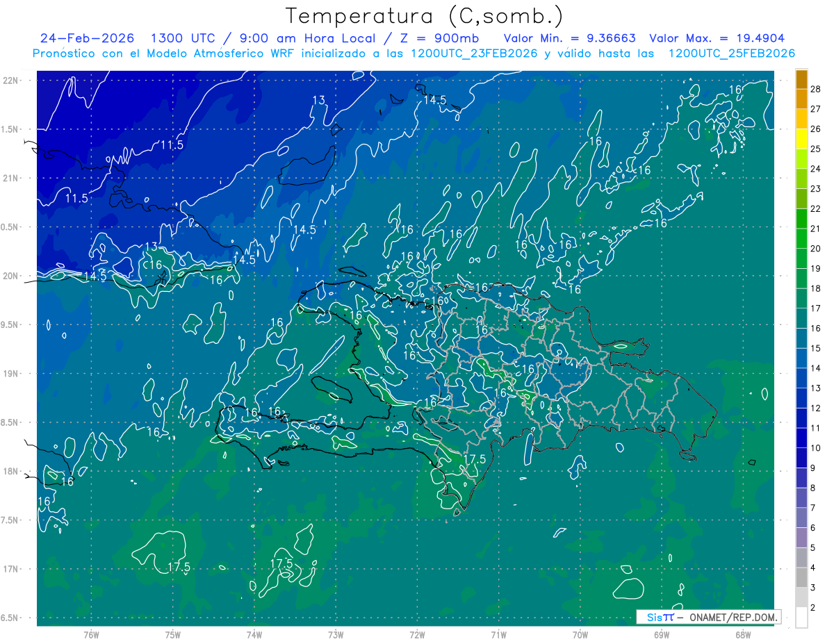Click the 72W longitude axis label
Viewport: 834px width, 644px height.
pos(417,634)
